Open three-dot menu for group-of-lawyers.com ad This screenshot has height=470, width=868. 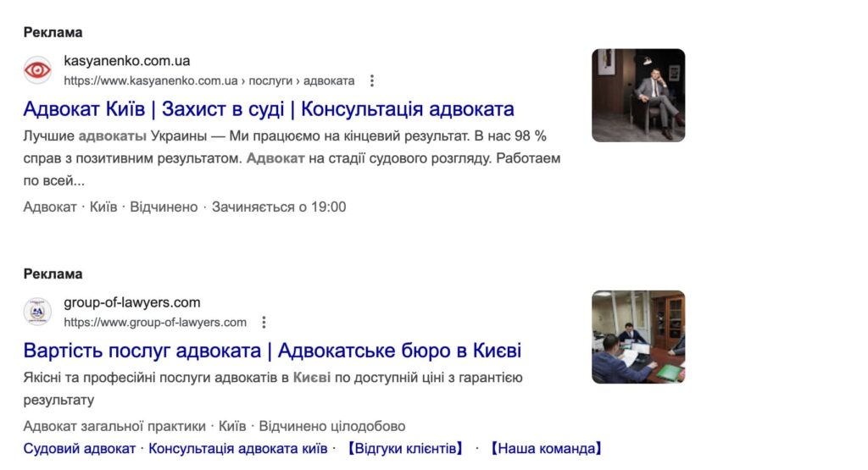[264, 323]
